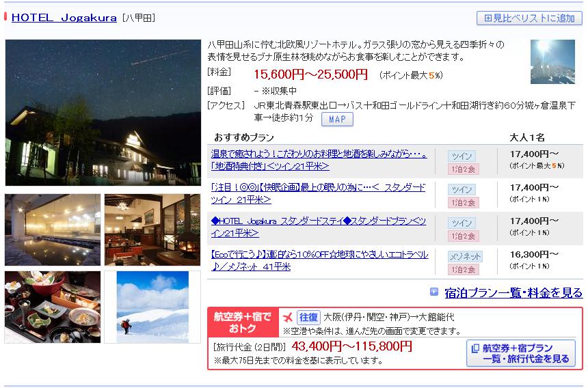Click the [八甲田] area label
This screenshot has width=588, height=388.
point(139,18)
